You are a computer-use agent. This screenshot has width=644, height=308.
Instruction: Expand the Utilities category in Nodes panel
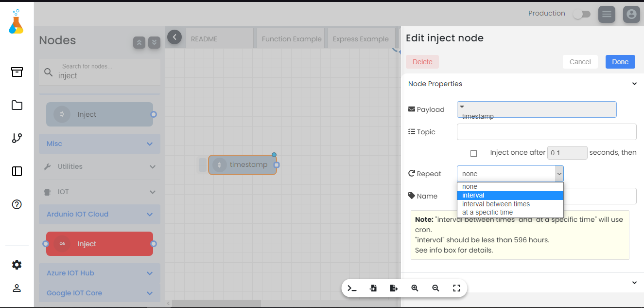[99, 166]
